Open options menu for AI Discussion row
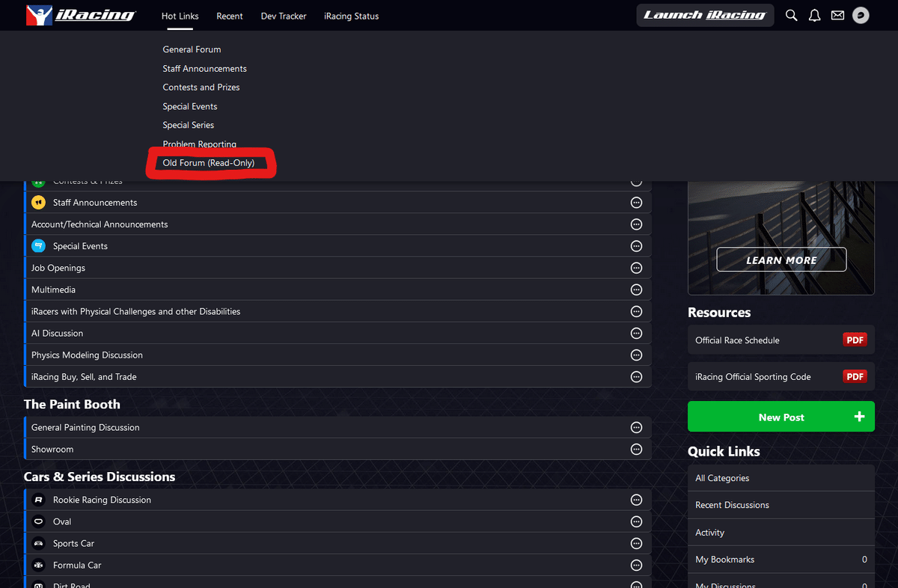This screenshot has height=588, width=898. coord(636,333)
